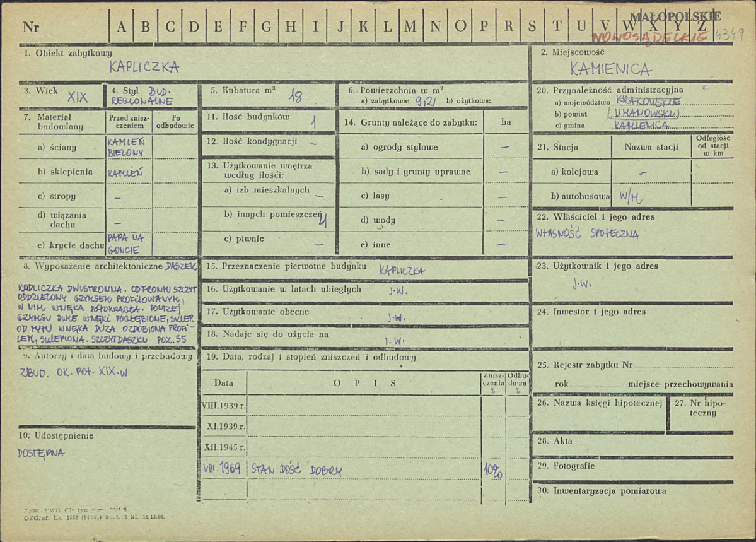Click the '2. Miejscowość' label
The width and height of the screenshot is (756, 542).
pyautogui.click(x=573, y=52)
